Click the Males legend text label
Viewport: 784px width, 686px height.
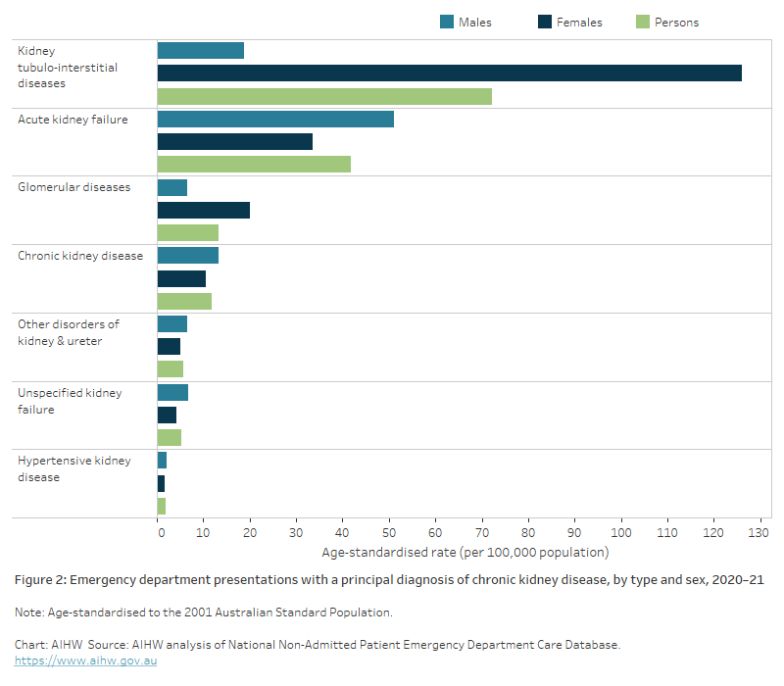point(474,23)
